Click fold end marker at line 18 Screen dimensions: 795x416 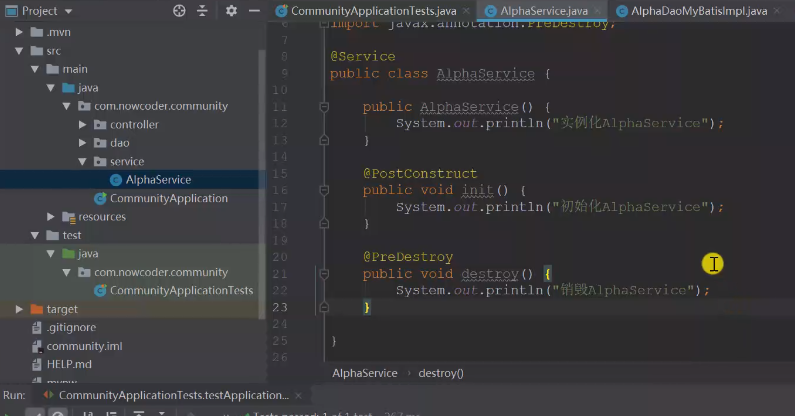coord(324,224)
